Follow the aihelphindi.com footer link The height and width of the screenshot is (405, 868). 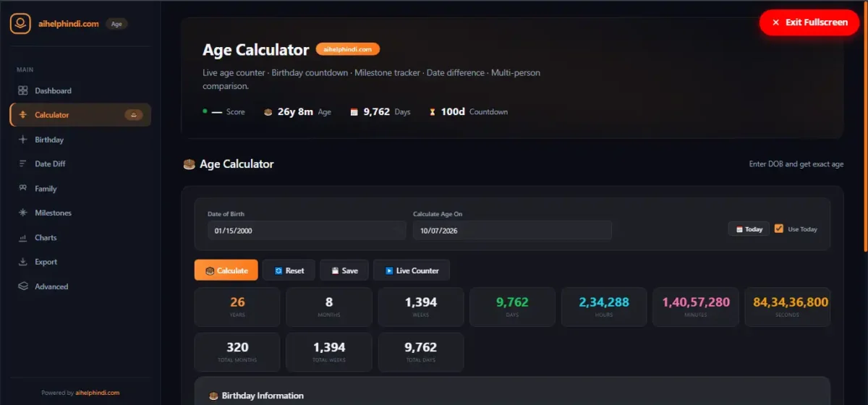(98, 393)
